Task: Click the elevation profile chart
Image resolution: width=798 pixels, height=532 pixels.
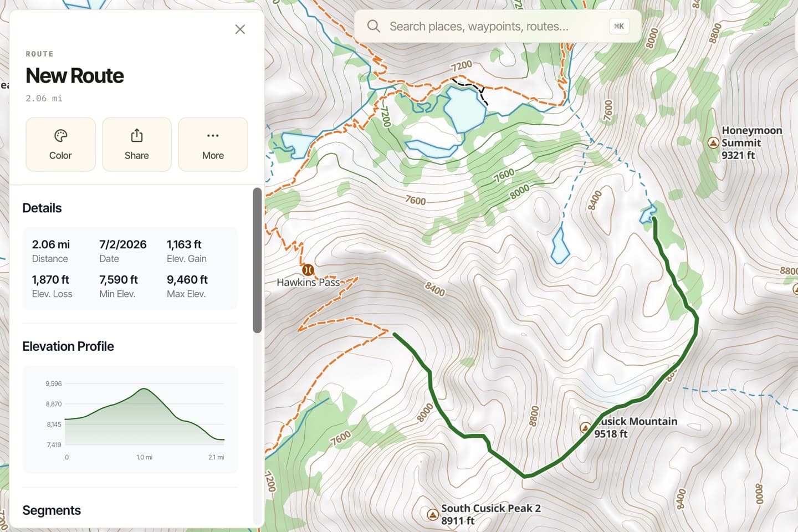Action: (x=130, y=420)
